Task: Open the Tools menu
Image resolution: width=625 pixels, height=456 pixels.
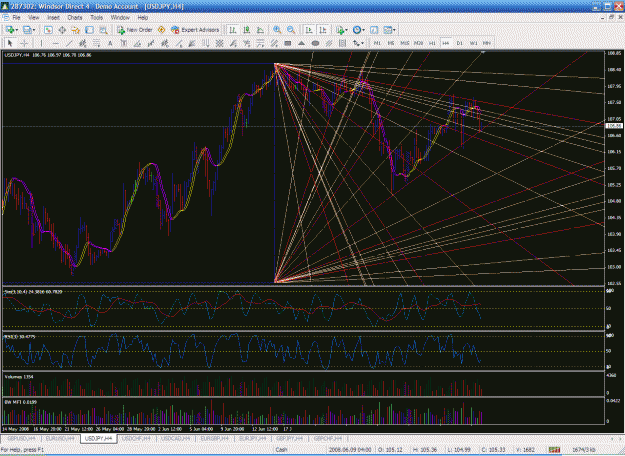Action: [96, 18]
